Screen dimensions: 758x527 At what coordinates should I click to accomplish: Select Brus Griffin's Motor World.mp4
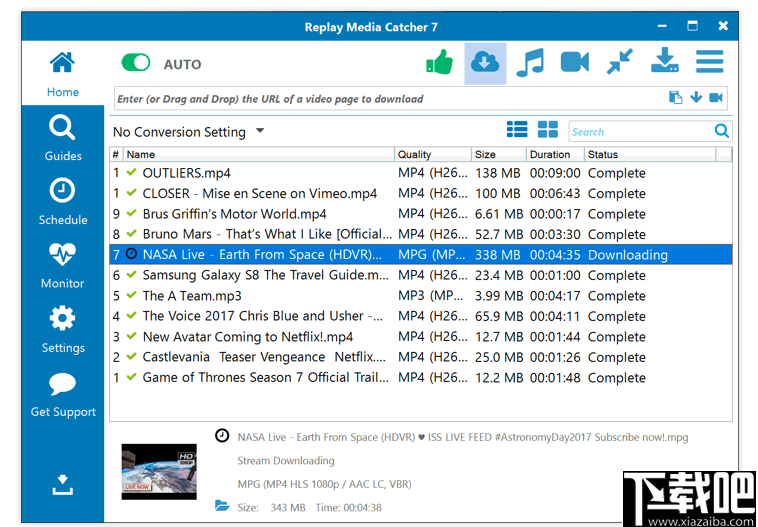(421, 214)
